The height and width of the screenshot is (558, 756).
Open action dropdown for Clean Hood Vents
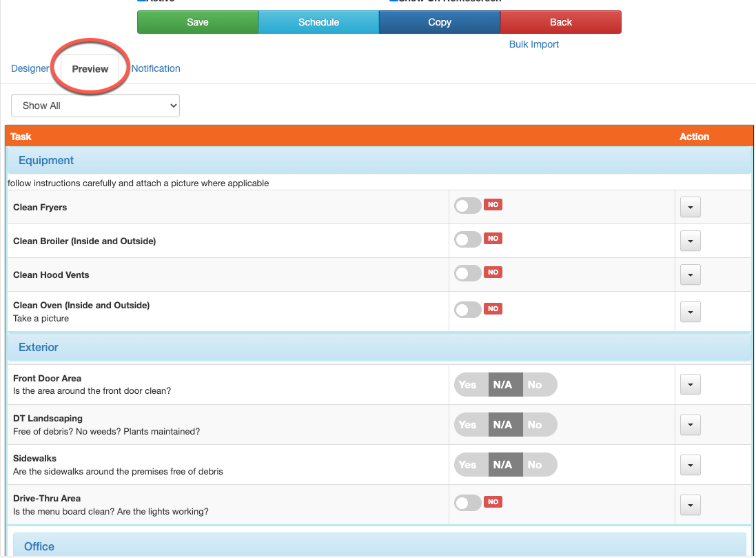click(690, 275)
